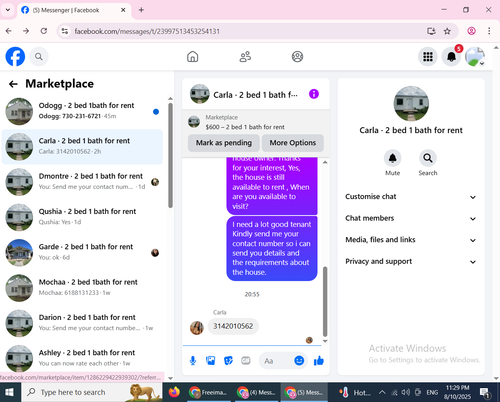The width and height of the screenshot is (500, 402).
Task: Click the browser address bar URL
Action: (147, 31)
